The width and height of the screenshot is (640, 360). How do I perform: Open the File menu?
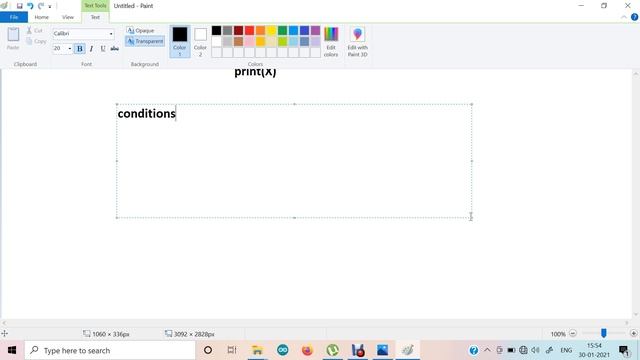[14, 17]
